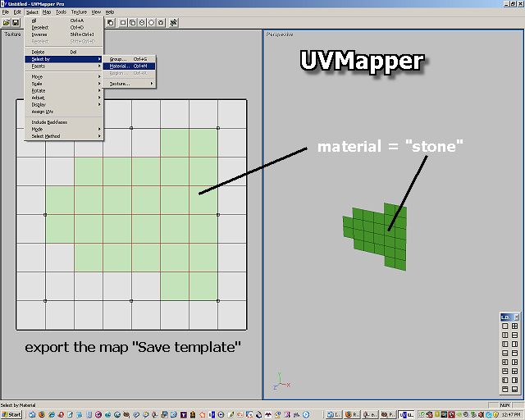Choose four-pane grid layout in L.D. palette
The image size is (525, 420).
514,326
